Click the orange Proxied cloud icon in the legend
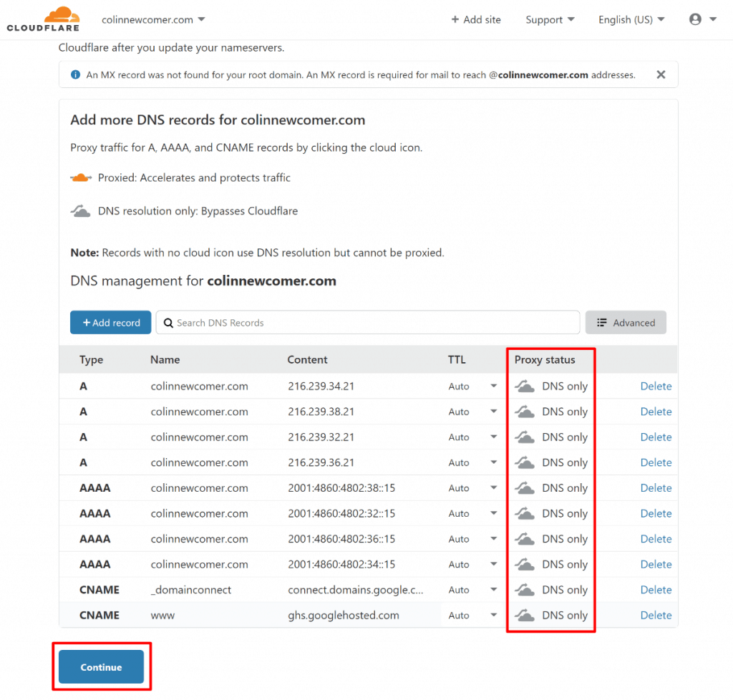Image resolution: width=733 pixels, height=700 pixels. pos(80,175)
